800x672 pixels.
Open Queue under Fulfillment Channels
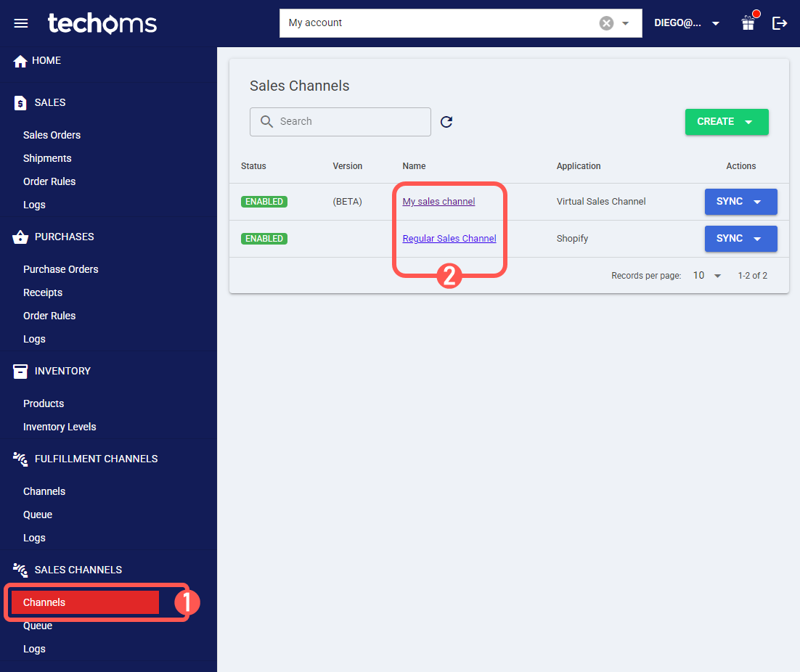click(37, 515)
